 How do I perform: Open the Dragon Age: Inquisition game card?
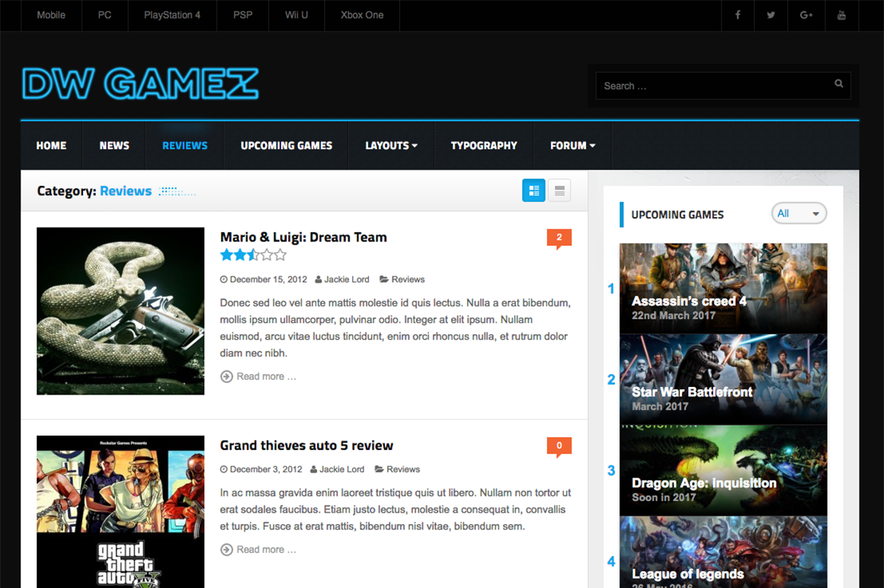[723, 470]
